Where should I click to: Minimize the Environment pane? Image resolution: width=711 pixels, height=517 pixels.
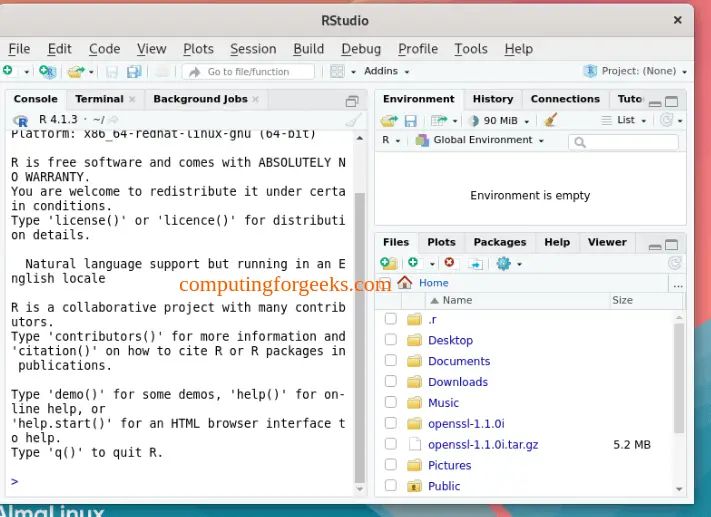pyautogui.click(x=655, y=104)
